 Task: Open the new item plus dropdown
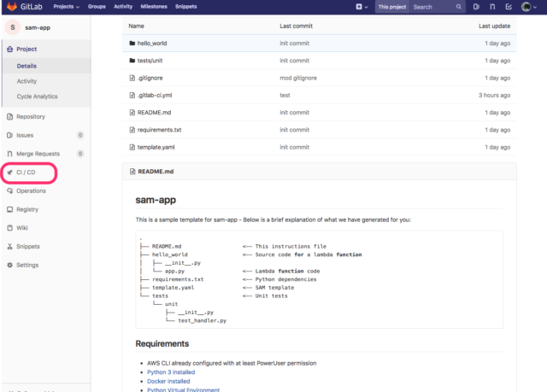point(362,7)
